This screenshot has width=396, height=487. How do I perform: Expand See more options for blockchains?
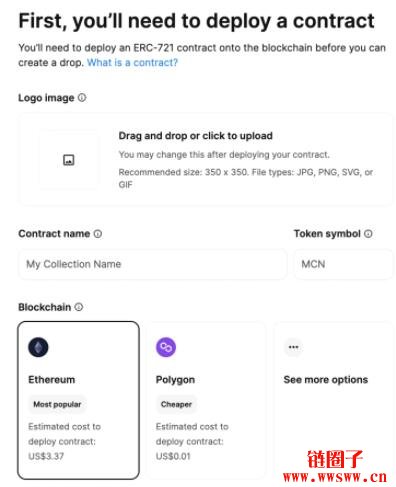[x=326, y=380]
